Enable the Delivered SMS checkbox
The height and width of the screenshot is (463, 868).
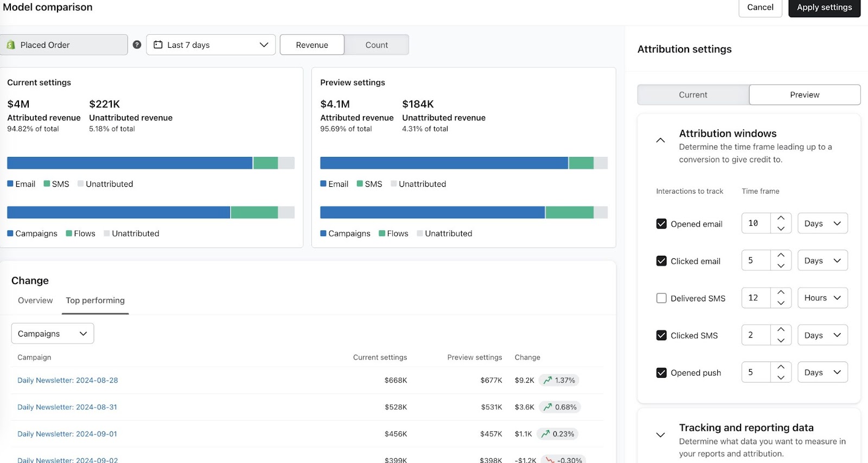(661, 298)
